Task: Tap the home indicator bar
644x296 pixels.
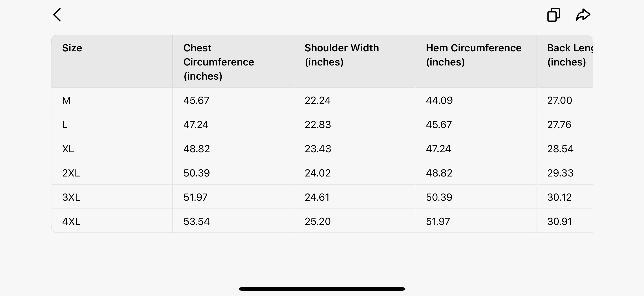Action: coord(322,289)
